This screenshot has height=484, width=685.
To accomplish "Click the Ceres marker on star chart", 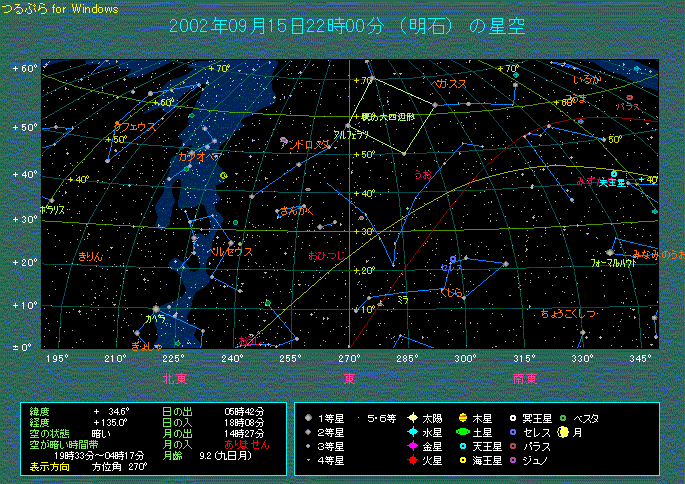I will pos(453,259).
